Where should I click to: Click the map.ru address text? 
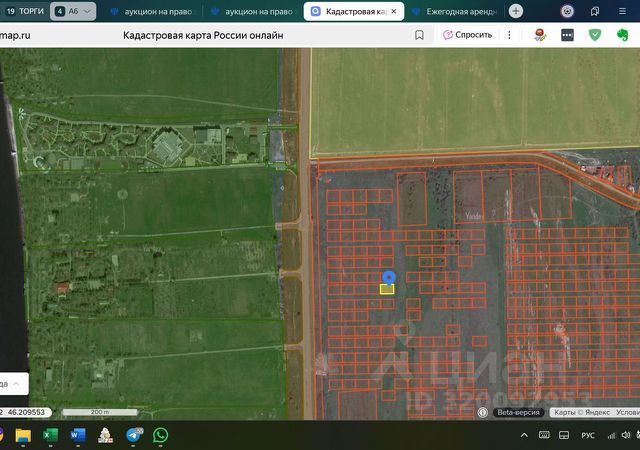point(15,36)
